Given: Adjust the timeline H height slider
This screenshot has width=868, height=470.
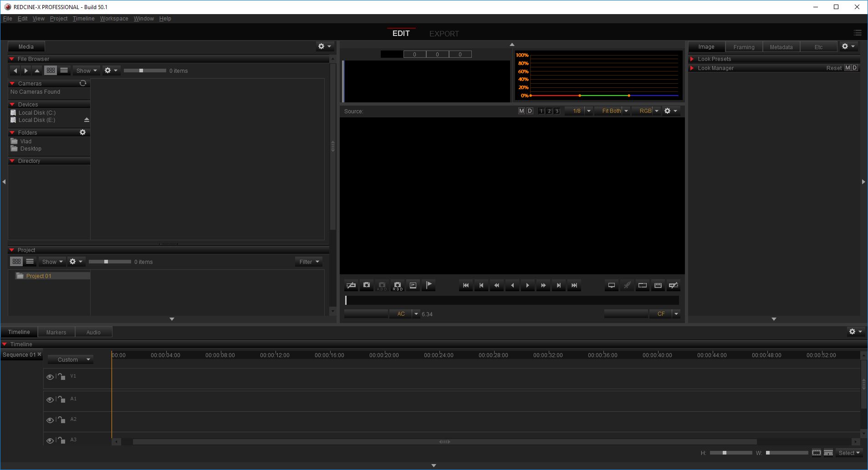Looking at the screenshot, I should click(731, 453).
